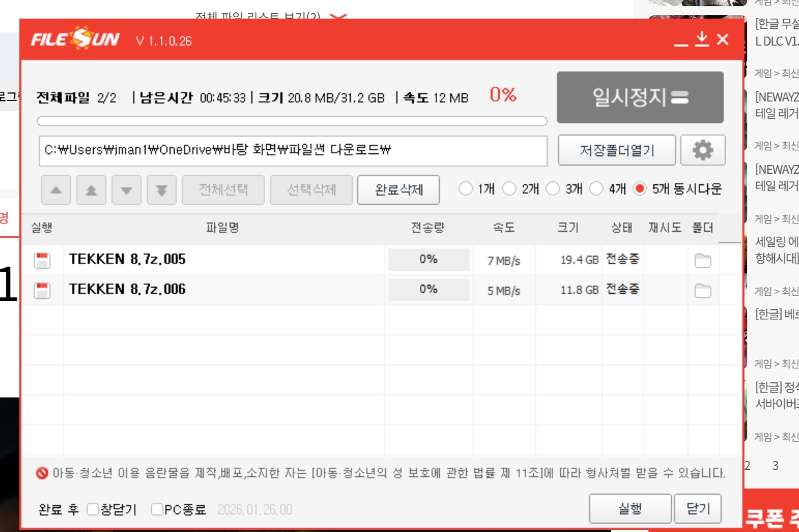Sort by 속도 column header

503,228
